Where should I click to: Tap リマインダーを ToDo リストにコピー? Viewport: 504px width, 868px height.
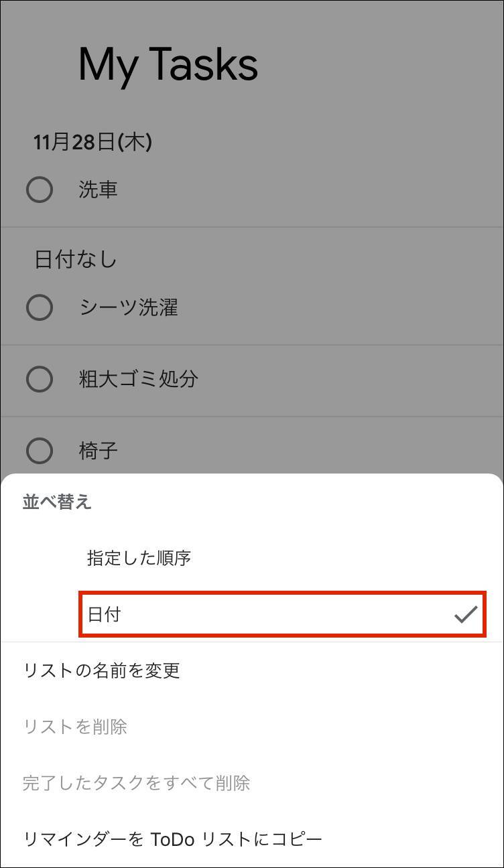point(173,839)
